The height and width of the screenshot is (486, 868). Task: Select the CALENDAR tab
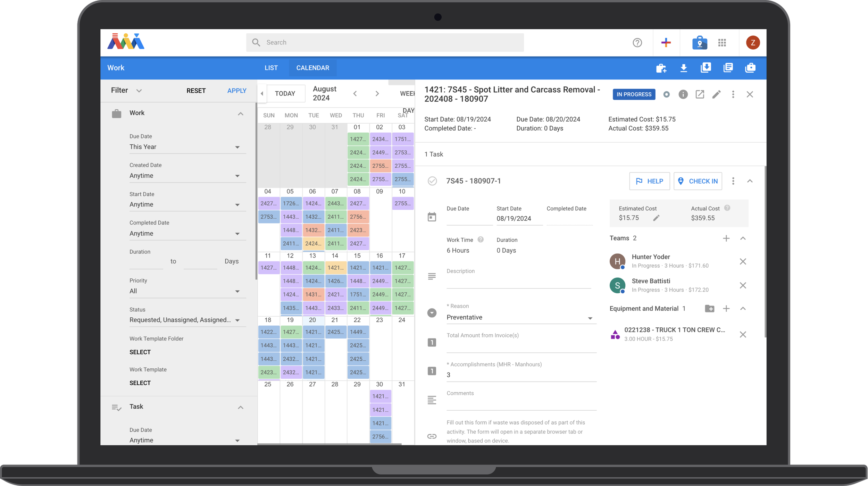pyautogui.click(x=312, y=68)
